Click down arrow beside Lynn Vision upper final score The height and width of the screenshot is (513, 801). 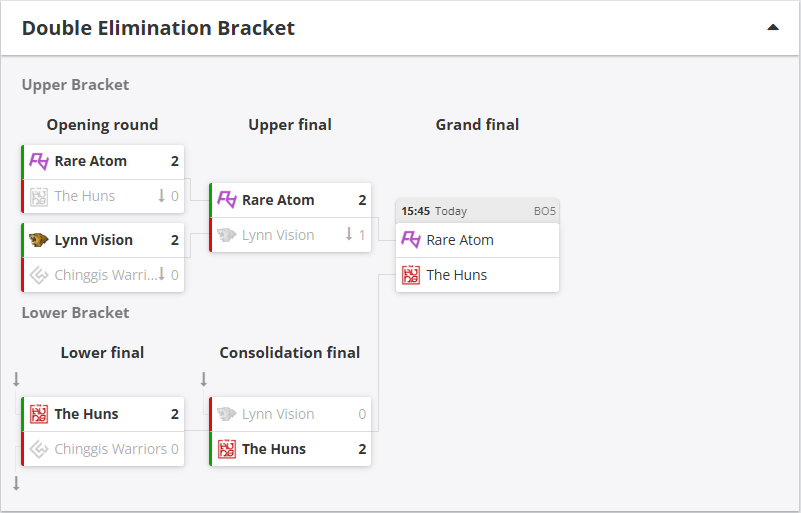point(349,235)
